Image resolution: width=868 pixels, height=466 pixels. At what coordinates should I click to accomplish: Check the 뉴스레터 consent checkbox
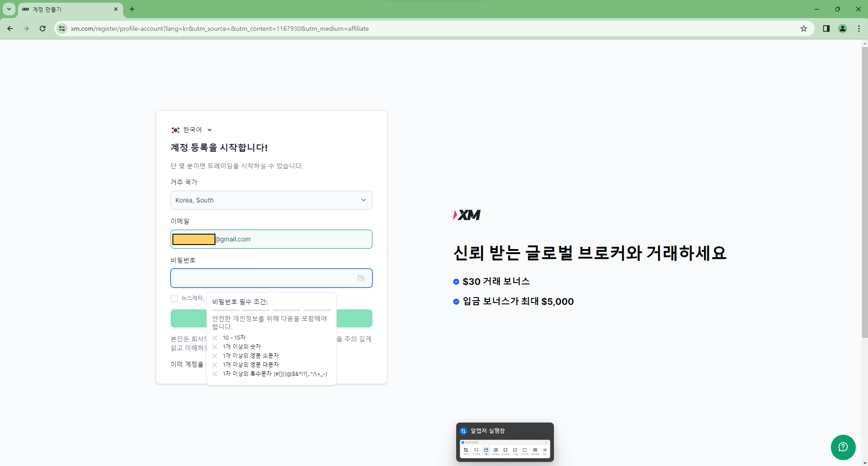coord(174,298)
